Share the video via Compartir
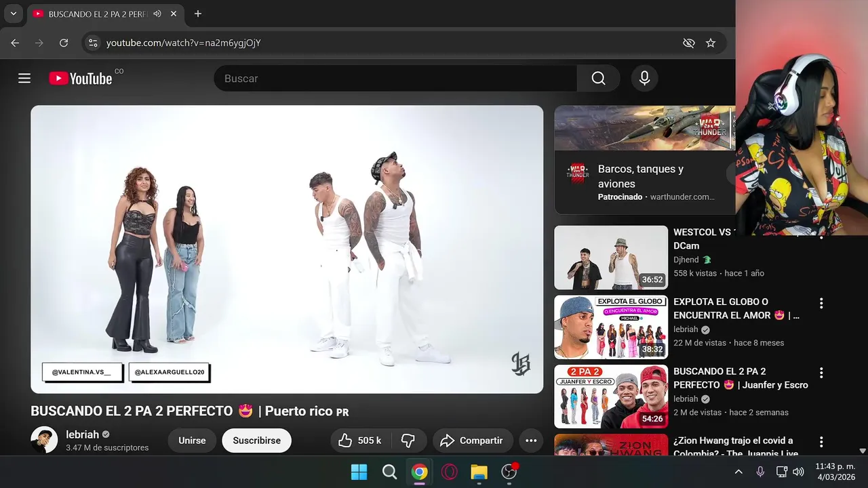Screen dimensions: 868x488 [472, 441]
